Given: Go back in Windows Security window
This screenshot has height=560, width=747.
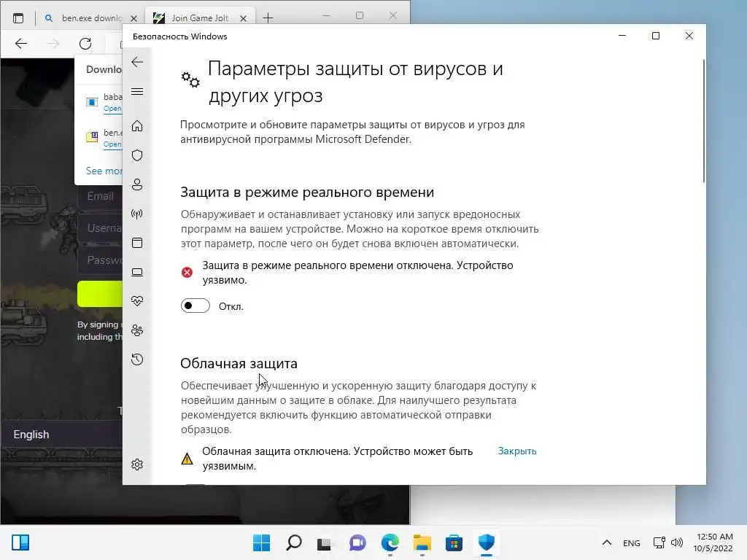Looking at the screenshot, I should [137, 62].
